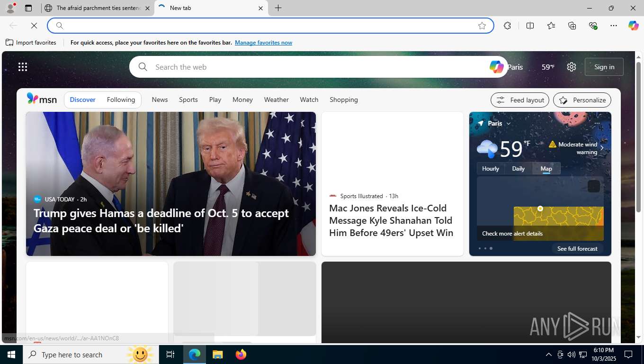
Task: Stop loading the page
Action: 34,26
